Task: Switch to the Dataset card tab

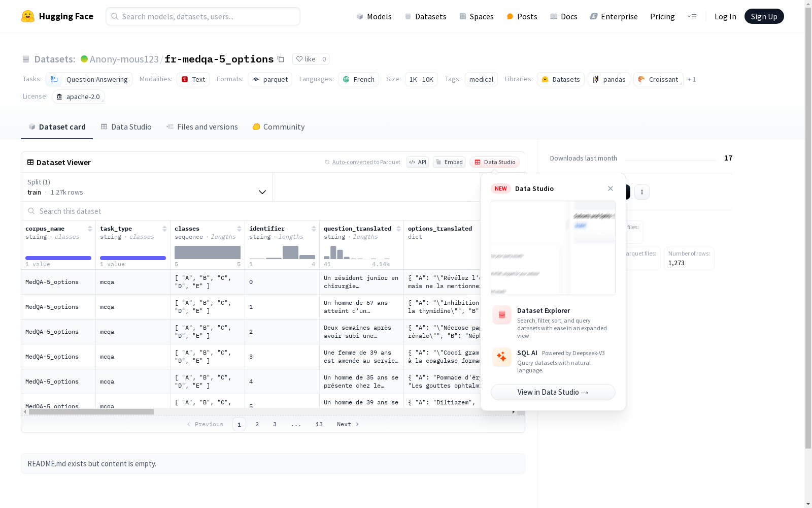Action: click(x=57, y=127)
